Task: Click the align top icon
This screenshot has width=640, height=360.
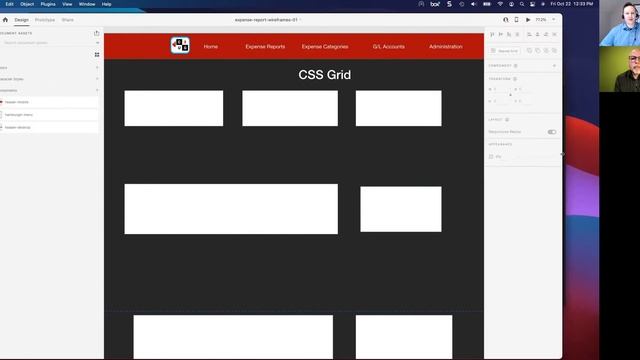Action: click(x=492, y=34)
